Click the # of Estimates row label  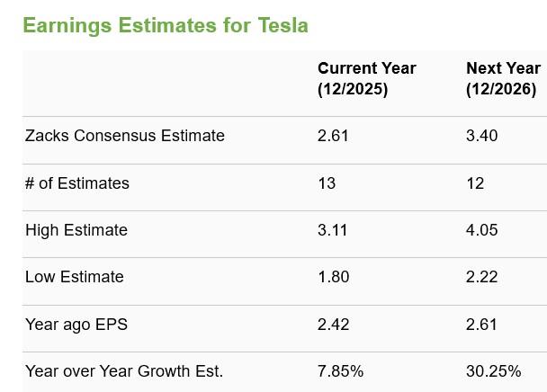tap(77, 183)
